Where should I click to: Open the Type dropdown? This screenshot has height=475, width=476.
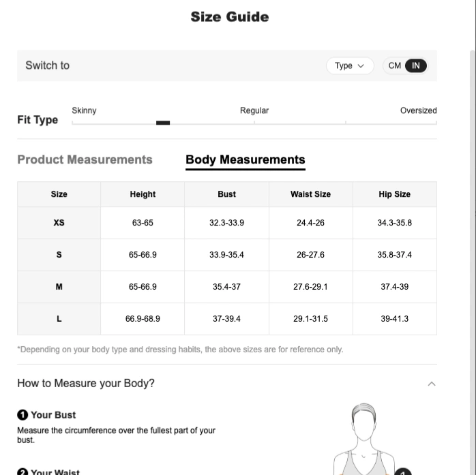(x=350, y=65)
